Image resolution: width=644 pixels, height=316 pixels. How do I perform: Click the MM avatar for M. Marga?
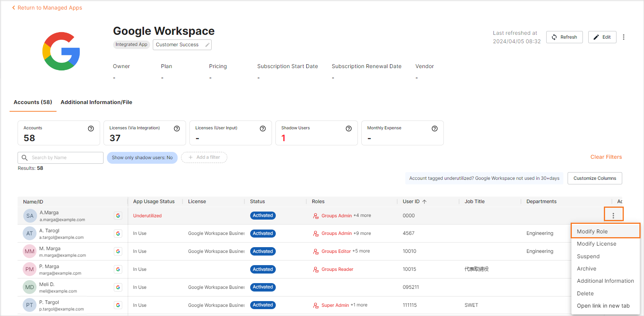click(x=30, y=251)
